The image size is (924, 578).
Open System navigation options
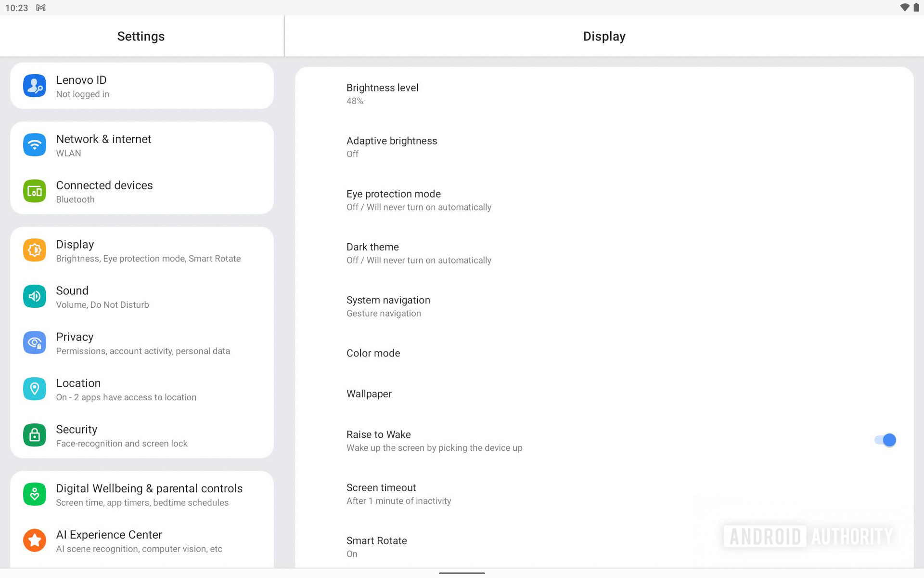pos(388,306)
